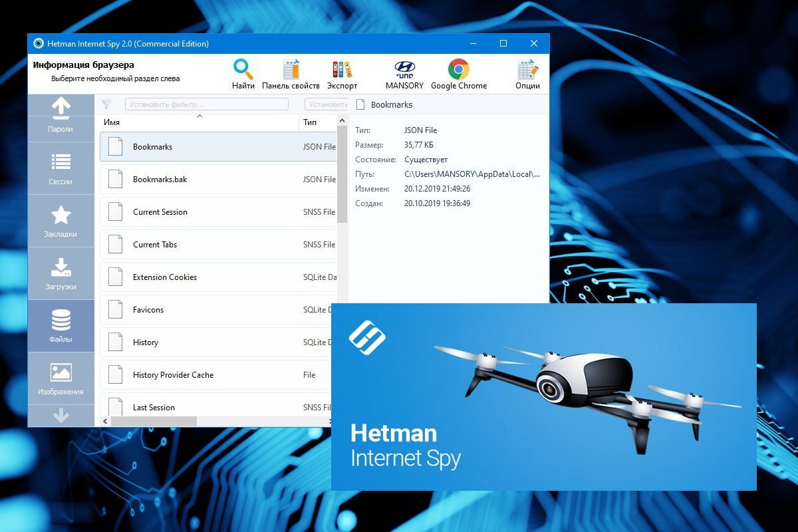Screen dimensions: 798x532
Task: Select the History file name
Action: click(x=145, y=342)
